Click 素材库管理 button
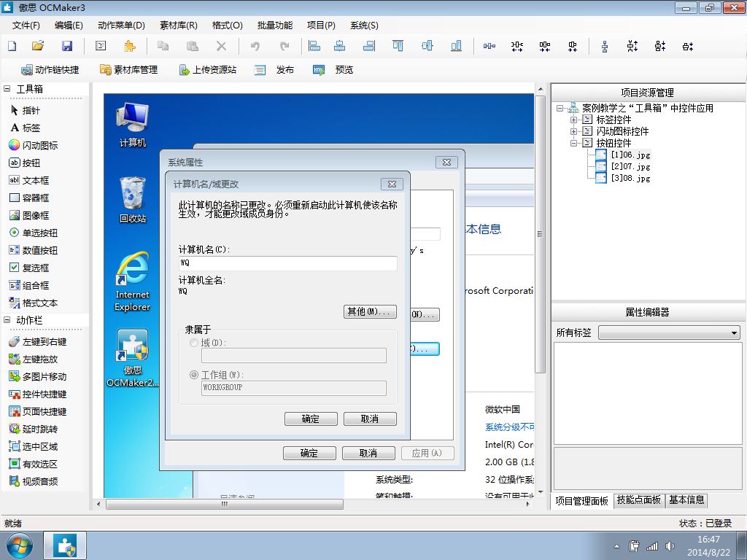This screenshot has height=560, width=747. [128, 70]
